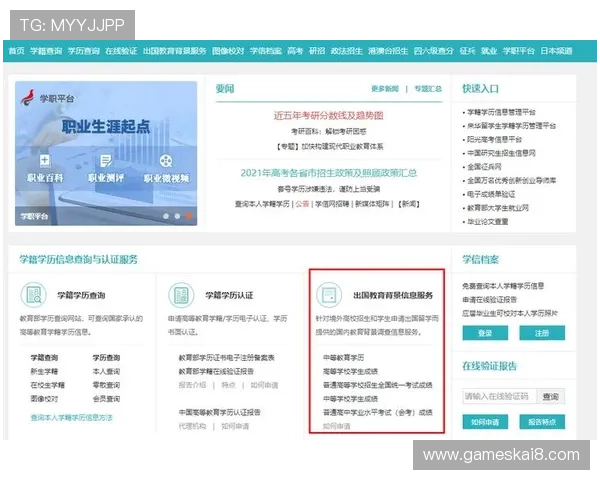Click the 注册 button in 学信档案
Screen dimensions: 600x480
click(x=542, y=333)
